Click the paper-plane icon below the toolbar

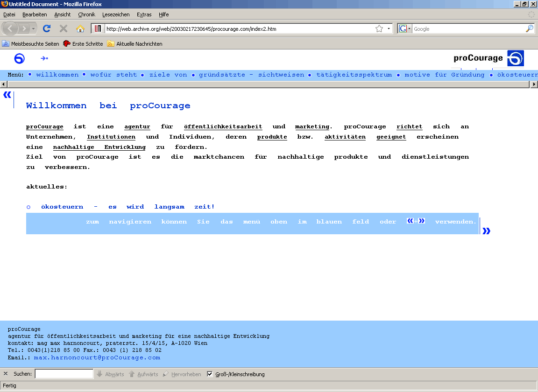pyautogui.click(x=44, y=58)
